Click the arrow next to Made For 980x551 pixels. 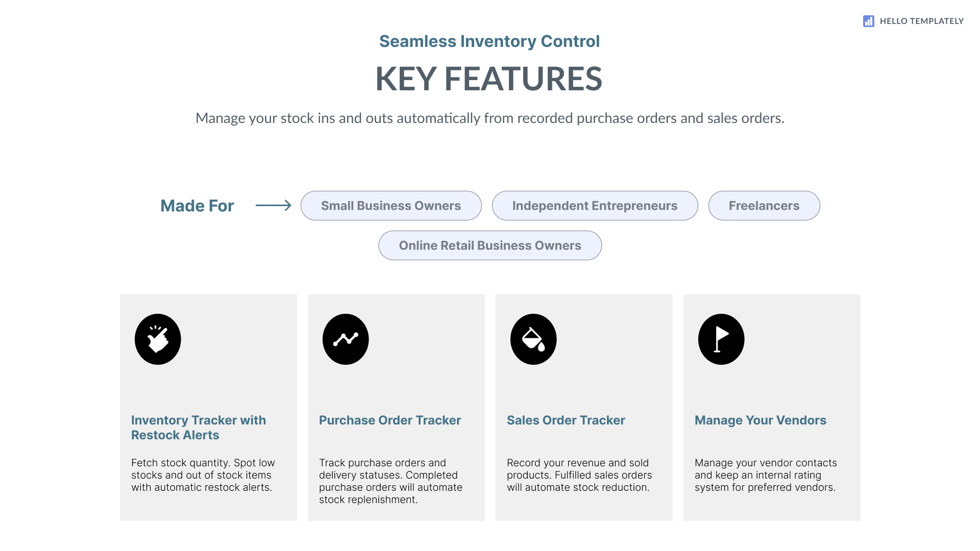coord(273,206)
